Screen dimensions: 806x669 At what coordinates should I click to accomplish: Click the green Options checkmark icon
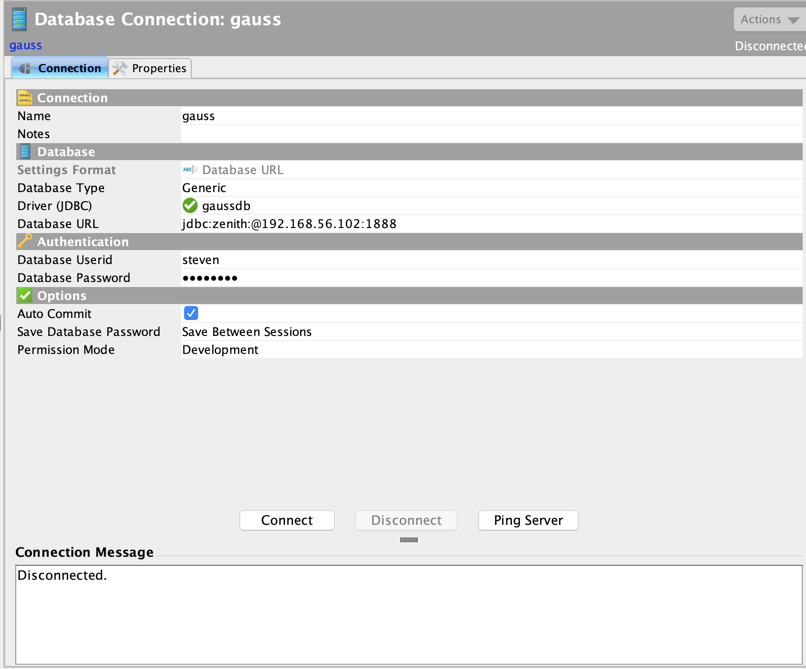click(x=25, y=296)
